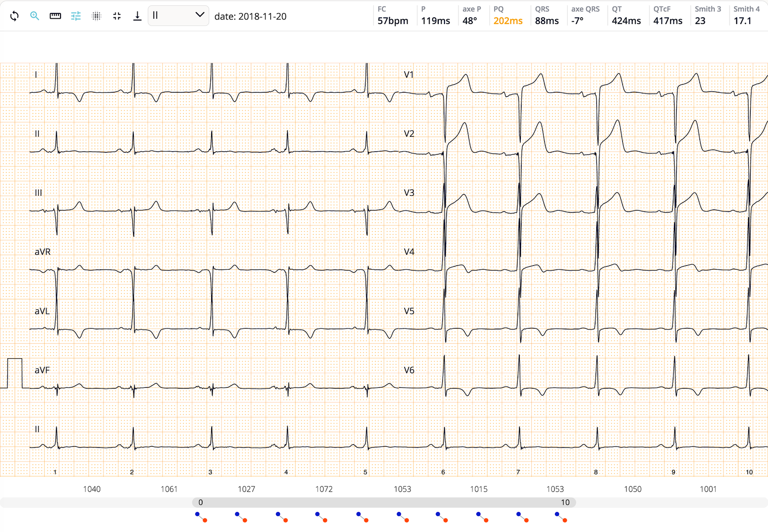The width and height of the screenshot is (768, 532).
Task: Click the calibration pulse beside aVF
Action: point(14,373)
